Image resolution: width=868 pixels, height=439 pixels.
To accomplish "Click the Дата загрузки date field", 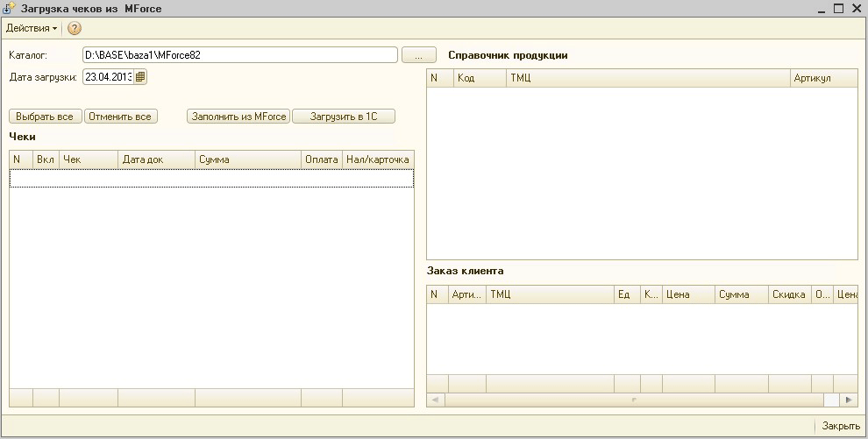I will pyautogui.click(x=108, y=77).
